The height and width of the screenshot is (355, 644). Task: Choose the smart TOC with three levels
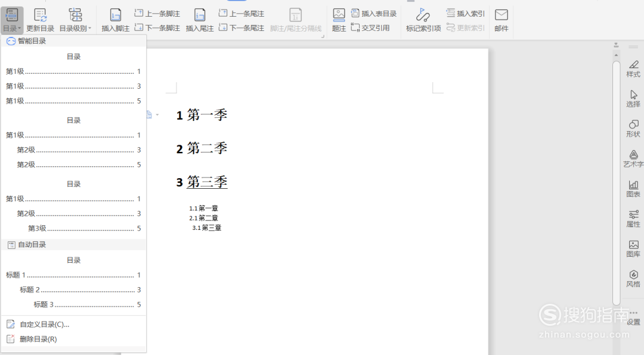pyautogui.click(x=73, y=206)
